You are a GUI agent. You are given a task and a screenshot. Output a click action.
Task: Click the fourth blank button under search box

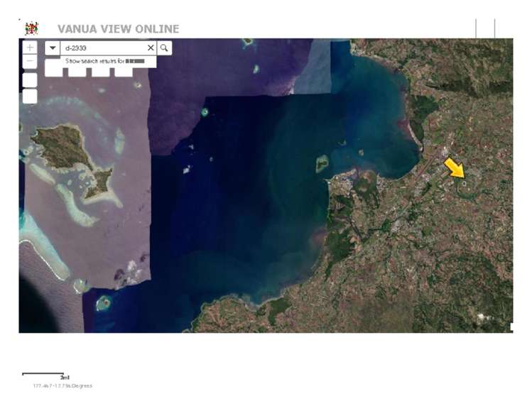tap(124, 70)
